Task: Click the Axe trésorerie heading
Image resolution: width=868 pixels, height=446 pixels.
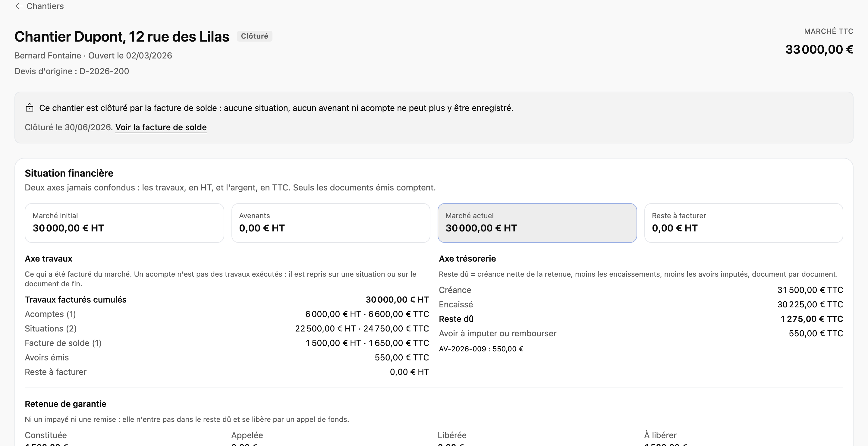Action: (467, 258)
